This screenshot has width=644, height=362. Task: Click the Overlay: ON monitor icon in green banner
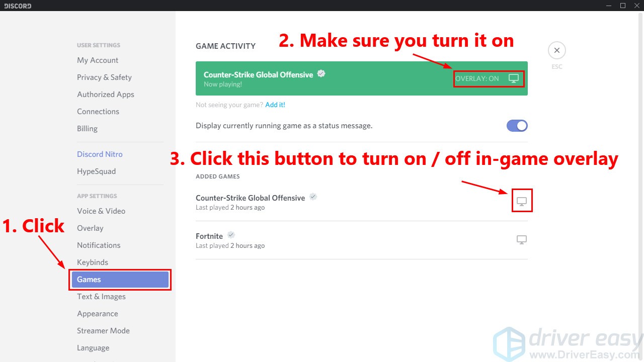pyautogui.click(x=513, y=78)
